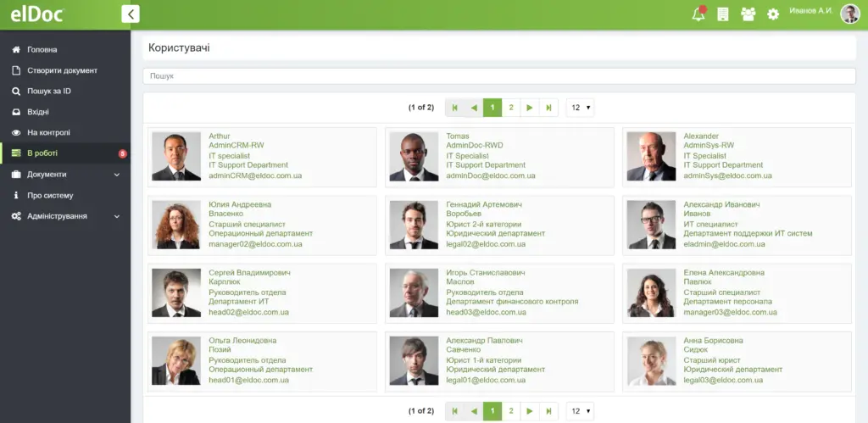The width and height of the screenshot is (868, 423).
Task: Click into the Пошук search field
Action: tap(499, 75)
